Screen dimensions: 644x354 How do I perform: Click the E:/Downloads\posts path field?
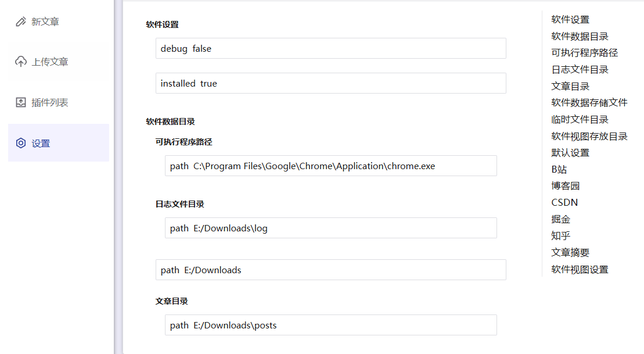tap(330, 325)
